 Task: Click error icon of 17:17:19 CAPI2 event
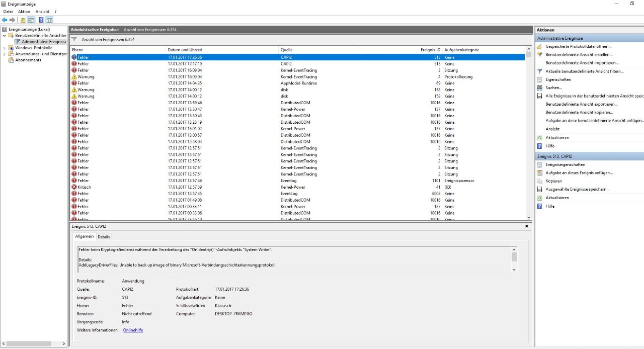coord(74,64)
